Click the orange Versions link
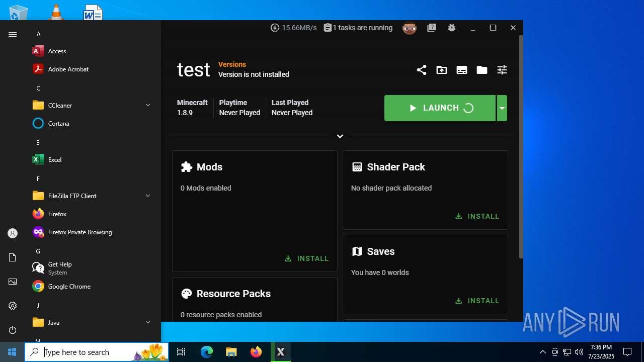Image resolution: width=644 pixels, height=362 pixels. click(232, 64)
